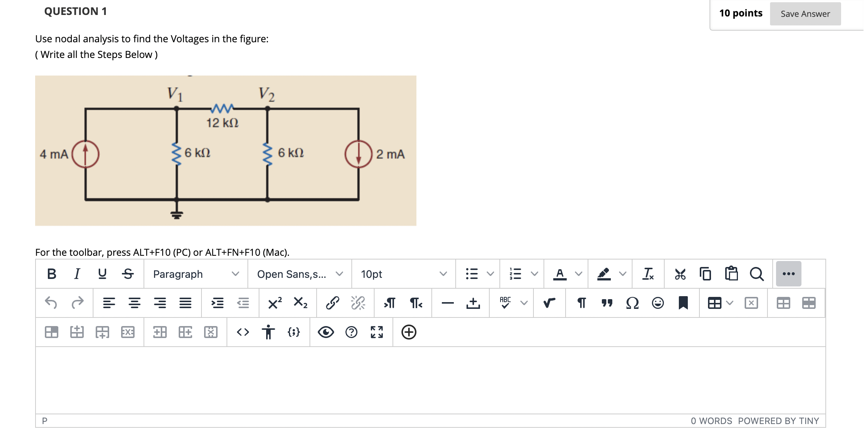Insert a numbered list
Viewport: 868px width, 439px height.
pos(515,274)
